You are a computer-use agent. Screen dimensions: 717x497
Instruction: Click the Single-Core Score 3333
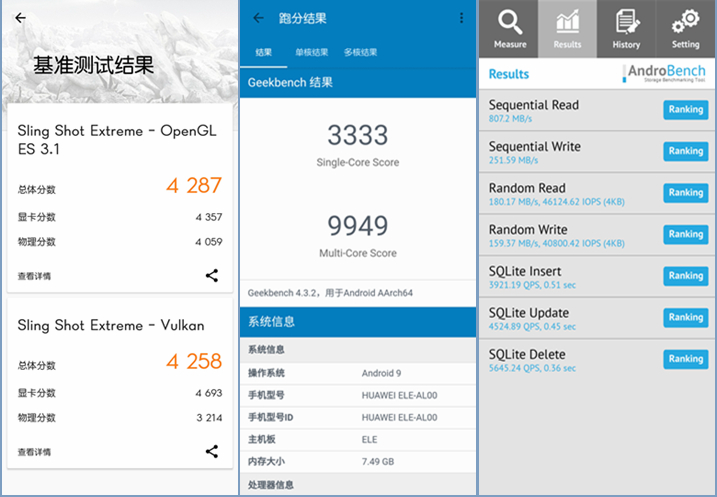(x=358, y=135)
